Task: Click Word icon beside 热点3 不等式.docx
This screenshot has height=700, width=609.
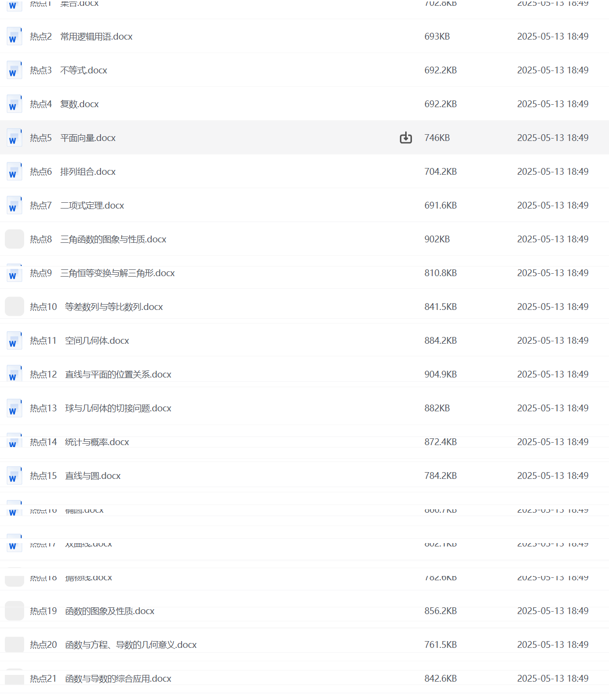Action: point(14,70)
